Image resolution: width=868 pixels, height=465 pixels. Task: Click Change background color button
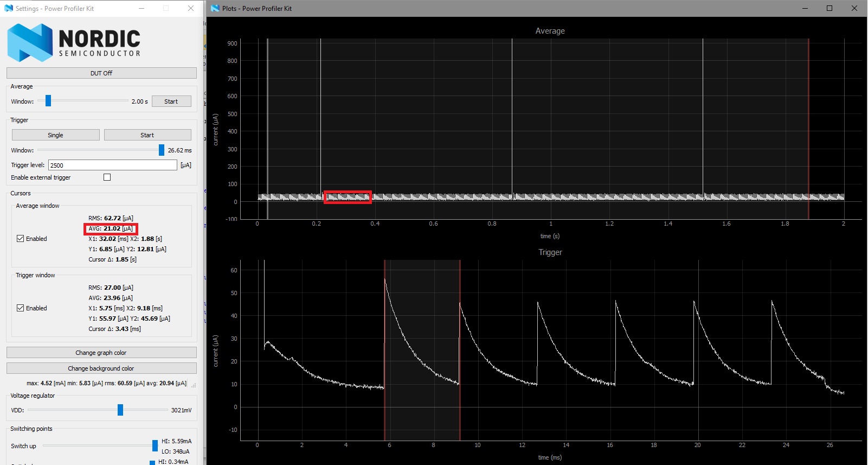tap(101, 368)
